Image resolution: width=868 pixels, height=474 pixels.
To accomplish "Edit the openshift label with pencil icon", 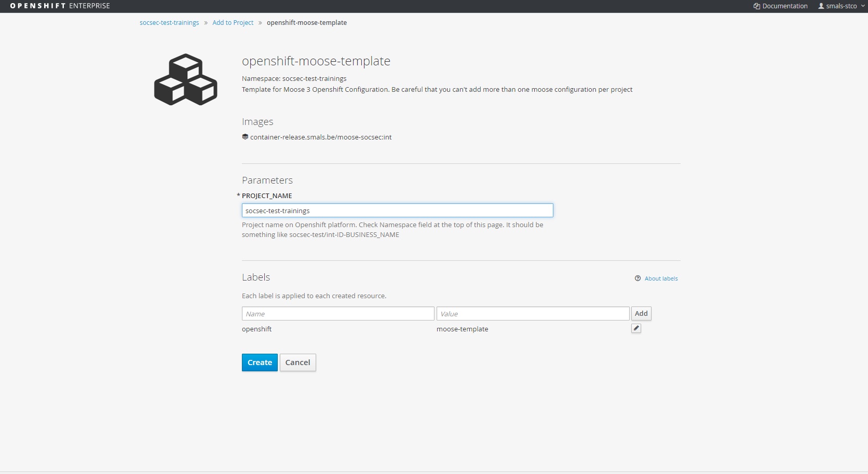I will tap(636, 328).
